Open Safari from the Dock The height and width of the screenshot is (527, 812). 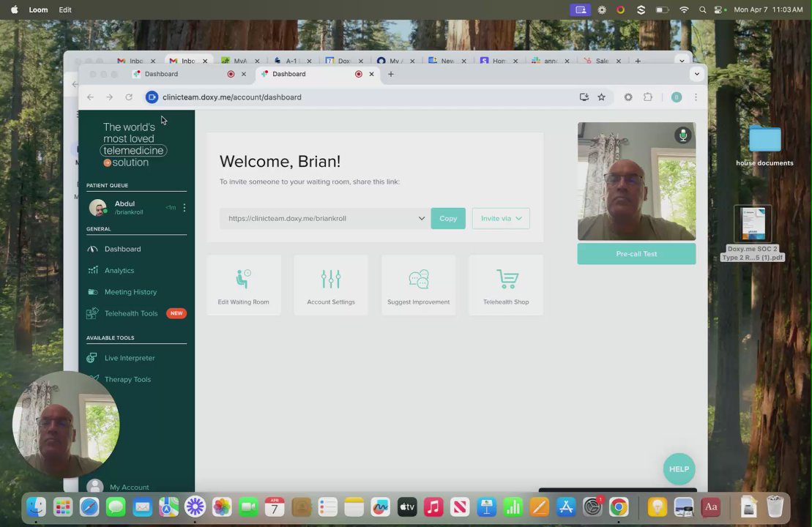pyautogui.click(x=89, y=507)
